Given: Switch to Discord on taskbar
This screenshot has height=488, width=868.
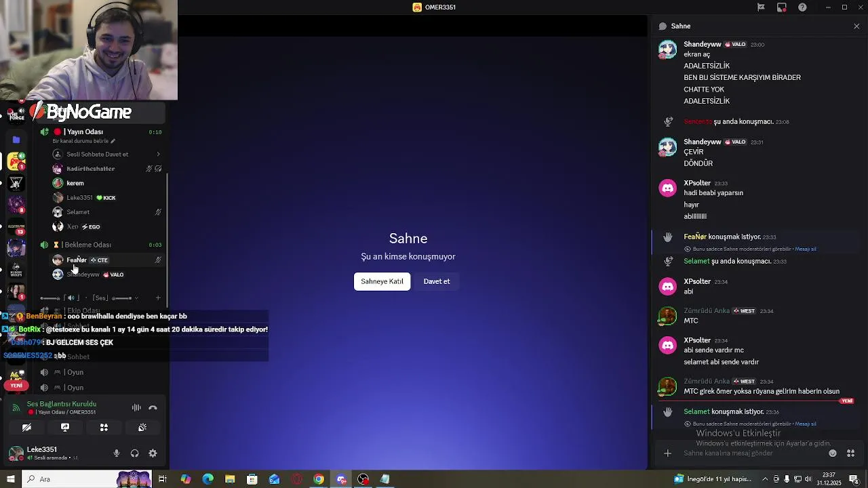Looking at the screenshot, I should point(341,479).
